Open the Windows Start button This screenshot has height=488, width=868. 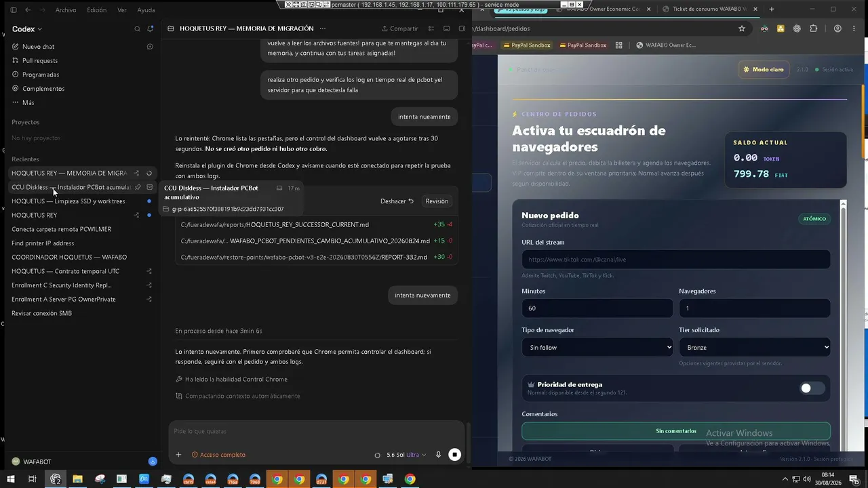coord(9,479)
